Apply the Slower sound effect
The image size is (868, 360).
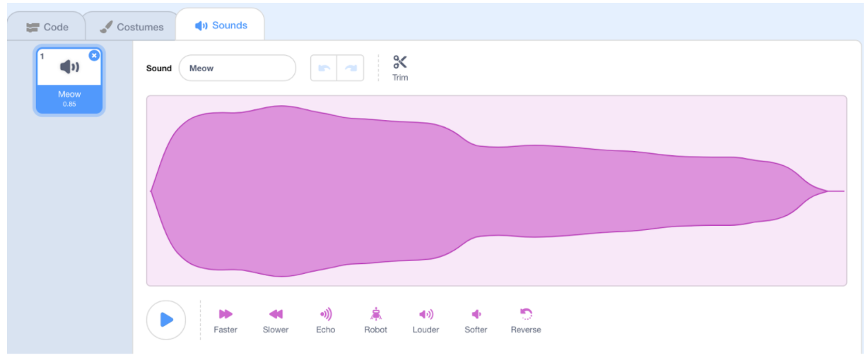276,320
